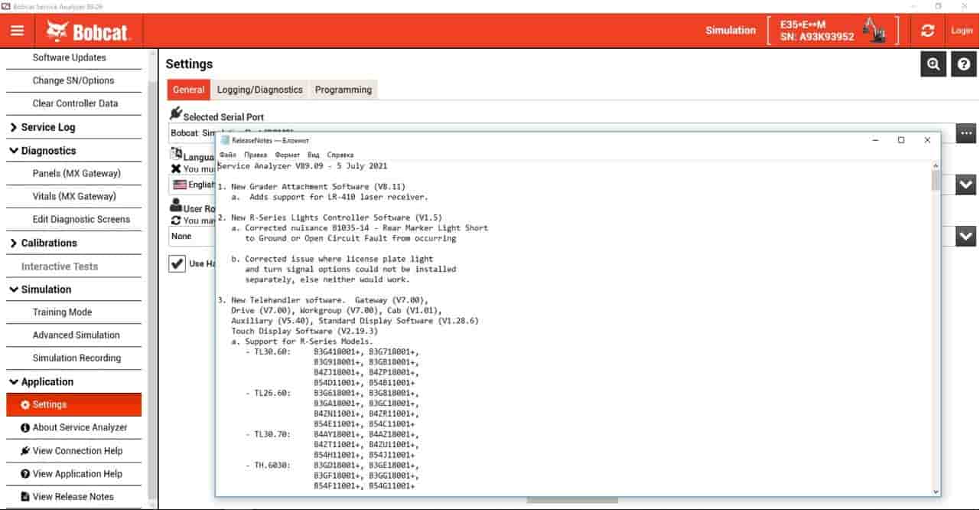
Task: Click Notepad scrollbar down arrow
Action: click(936, 492)
